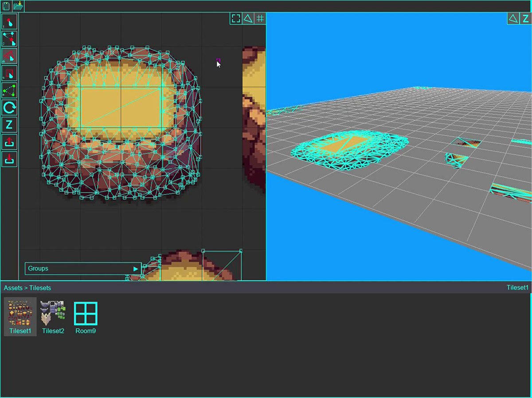Toggle fit-to-frame icon in 2D view
This screenshot has height=398, width=532.
coord(236,18)
